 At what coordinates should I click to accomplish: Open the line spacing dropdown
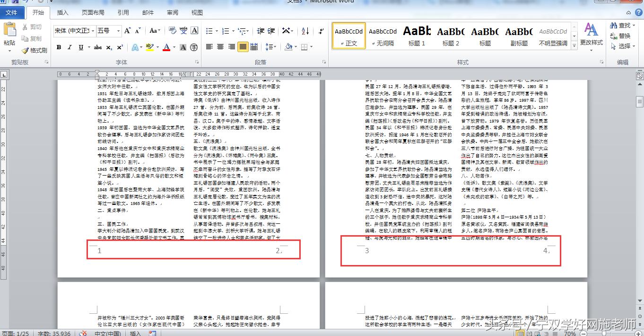[272, 47]
